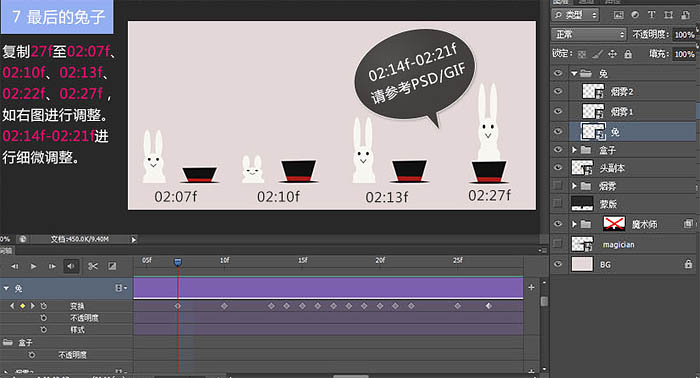This screenshot has height=378, width=700.
Task: Click the timeline Play button
Action: 33,266
